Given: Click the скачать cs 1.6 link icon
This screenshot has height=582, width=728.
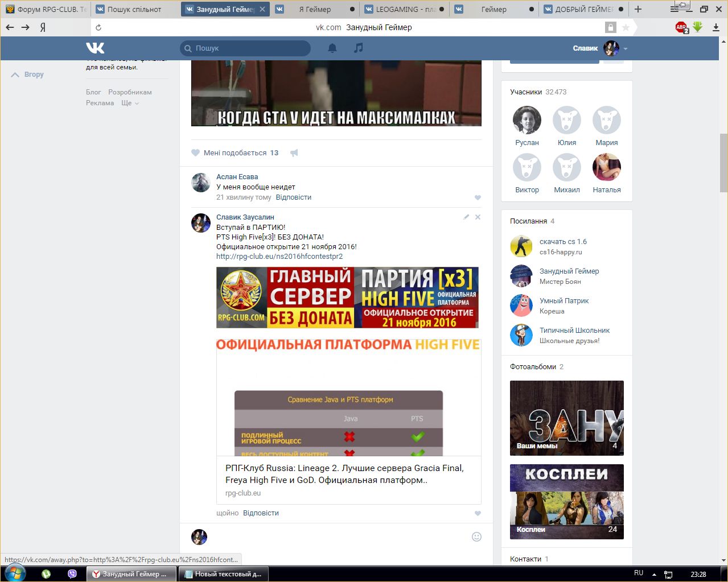Looking at the screenshot, I should [521, 246].
